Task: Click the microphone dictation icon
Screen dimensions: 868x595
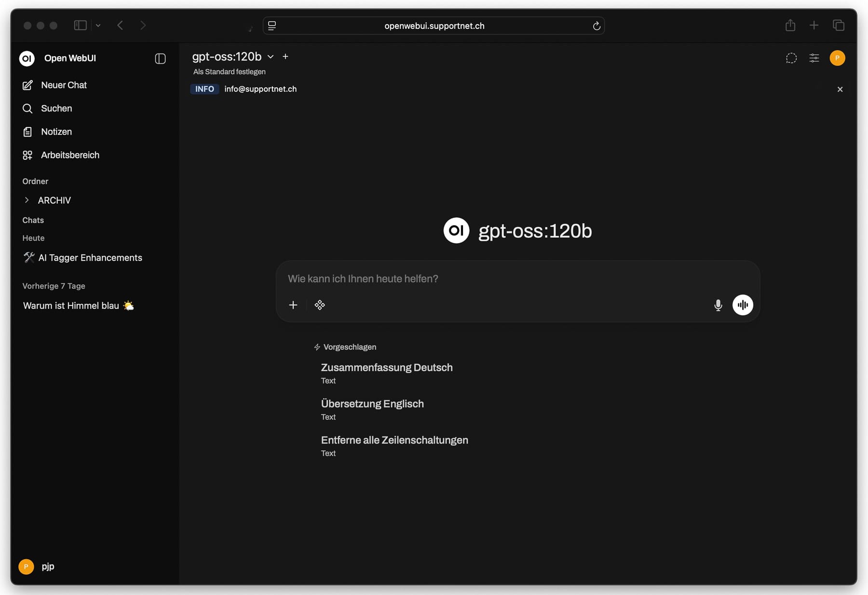Action: (x=718, y=305)
